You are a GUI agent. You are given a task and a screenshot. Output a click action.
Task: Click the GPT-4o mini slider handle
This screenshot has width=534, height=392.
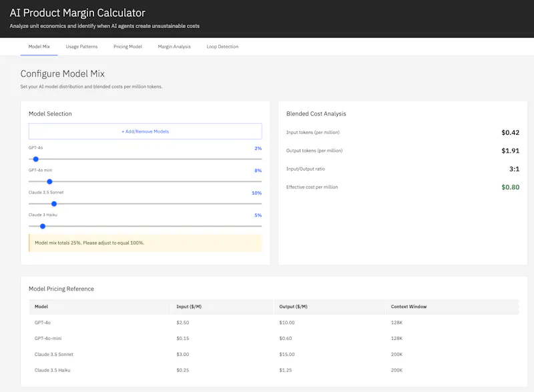[x=49, y=181]
